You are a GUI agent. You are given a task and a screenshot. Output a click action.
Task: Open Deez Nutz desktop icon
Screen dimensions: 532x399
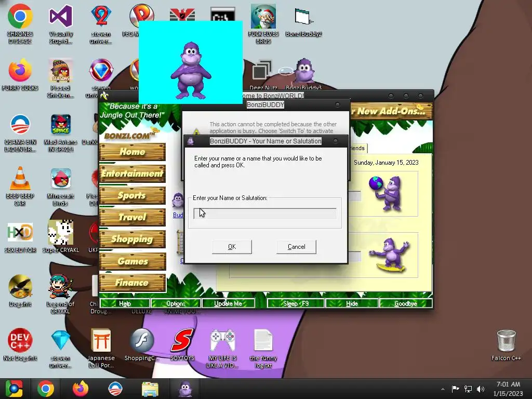point(263,75)
